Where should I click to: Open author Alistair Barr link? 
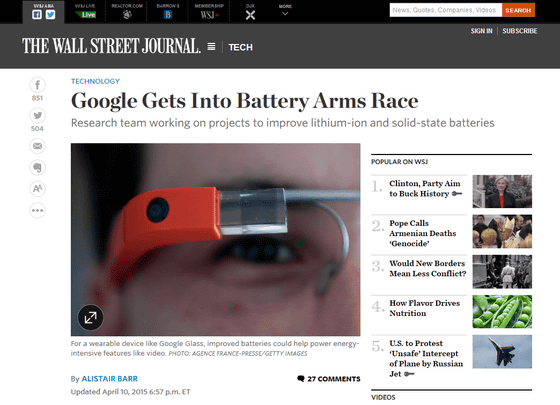point(110,379)
